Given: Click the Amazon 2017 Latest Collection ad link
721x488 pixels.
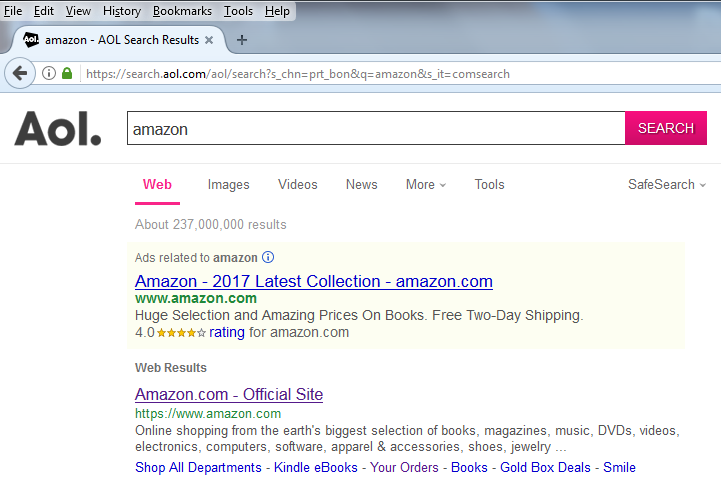Looking at the screenshot, I should pos(313,281).
